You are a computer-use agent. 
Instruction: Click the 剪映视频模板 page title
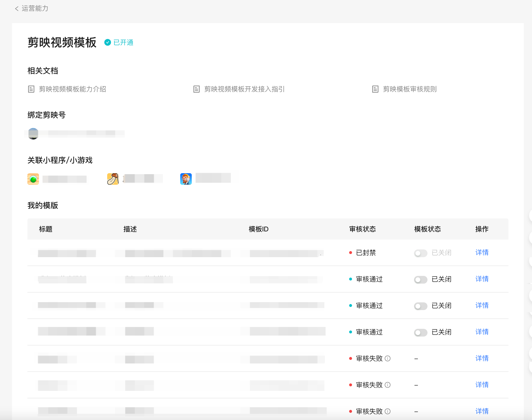click(62, 43)
